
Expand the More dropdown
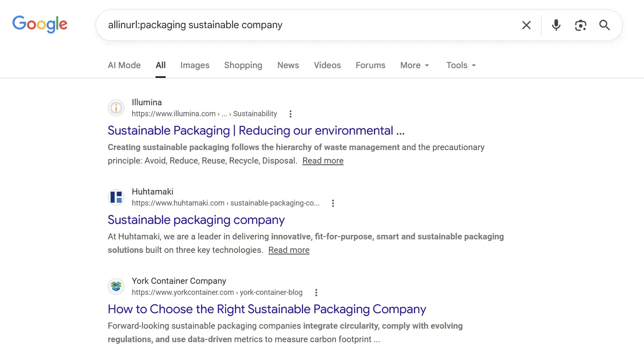coord(415,65)
